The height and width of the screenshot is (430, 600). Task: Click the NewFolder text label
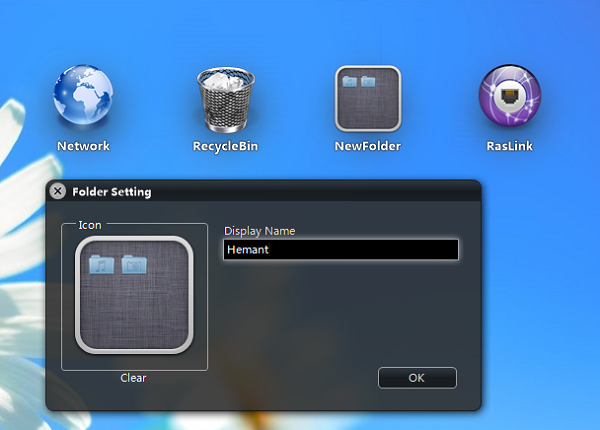pos(368,146)
